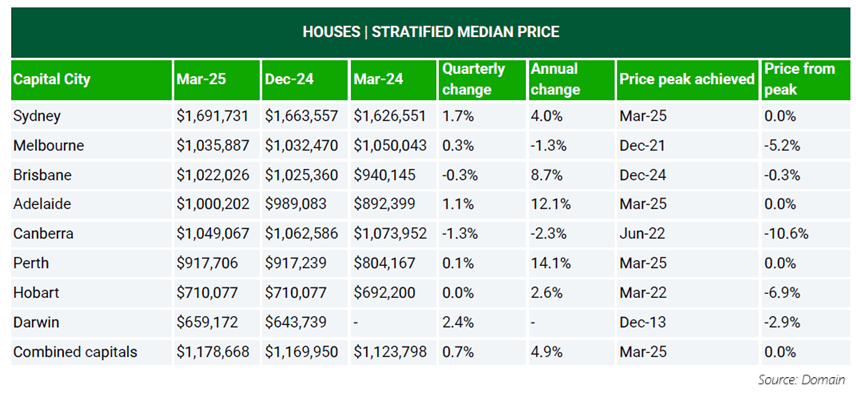856x393 pixels.
Task: Select Melbourne's Mar-25 price $1,035,887
Action: click(x=213, y=146)
